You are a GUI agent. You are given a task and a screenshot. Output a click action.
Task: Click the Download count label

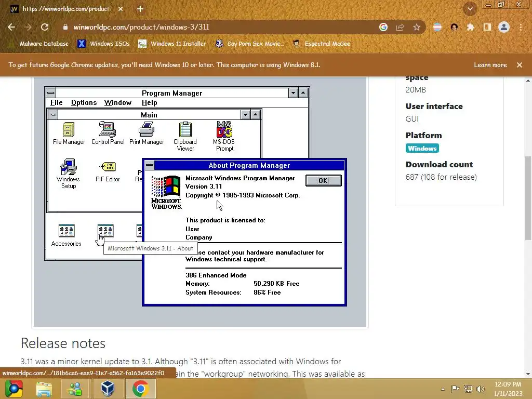(439, 165)
